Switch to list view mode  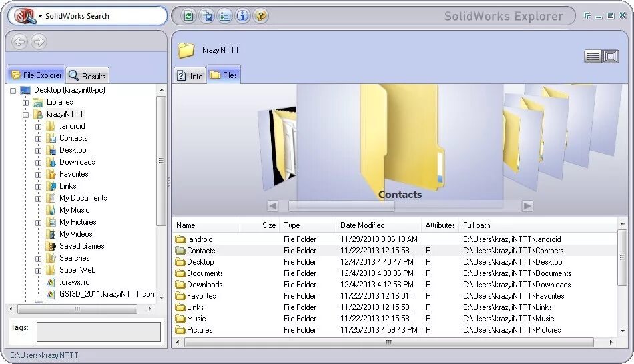[593, 57]
